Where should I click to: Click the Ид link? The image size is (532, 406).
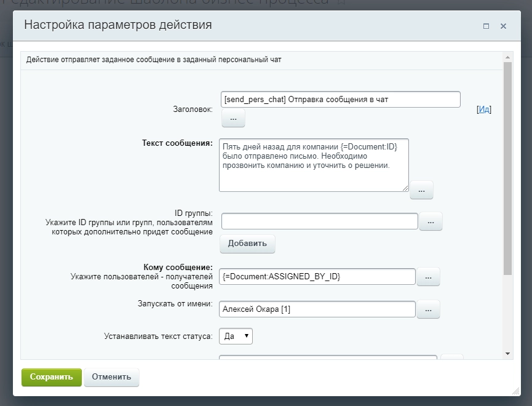click(x=484, y=109)
